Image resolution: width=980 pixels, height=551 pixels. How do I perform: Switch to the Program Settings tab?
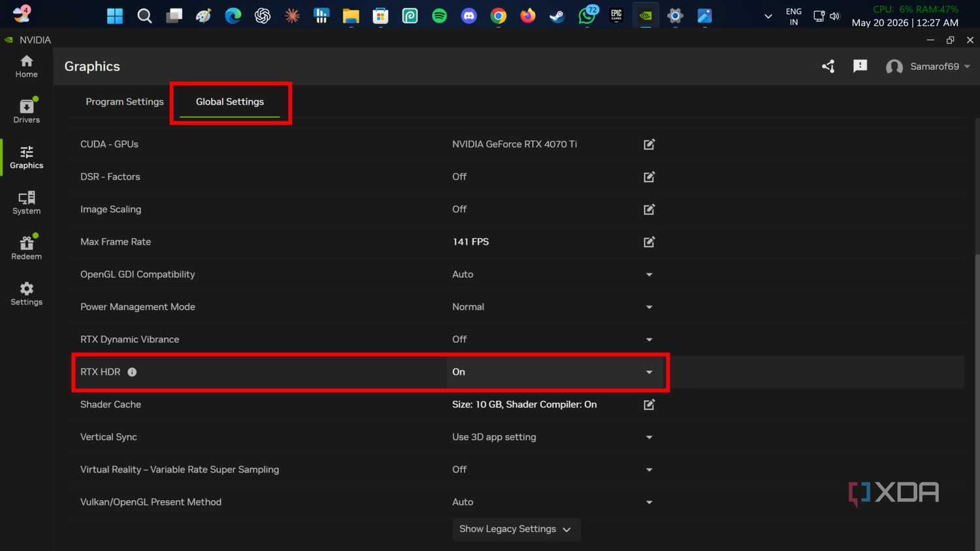[125, 102]
